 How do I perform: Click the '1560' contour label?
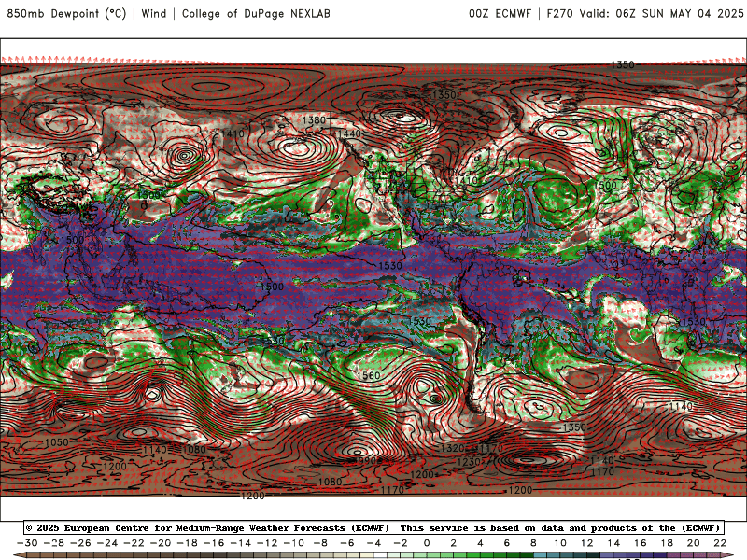point(368,376)
